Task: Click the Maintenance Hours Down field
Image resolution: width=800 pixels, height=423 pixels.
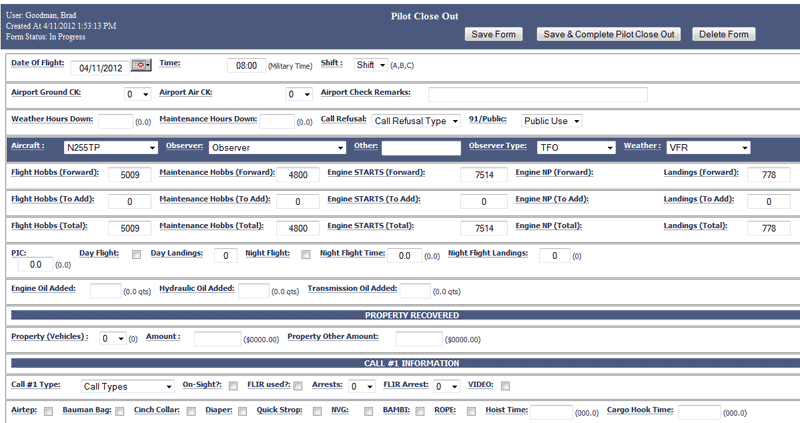Action: pyautogui.click(x=277, y=121)
